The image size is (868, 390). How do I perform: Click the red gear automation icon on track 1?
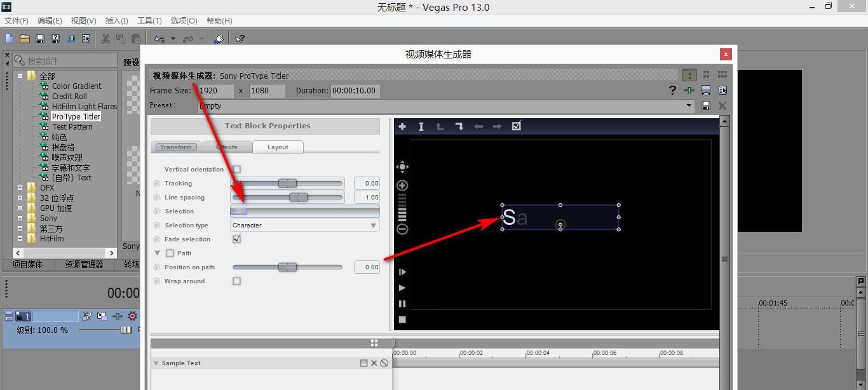133,316
